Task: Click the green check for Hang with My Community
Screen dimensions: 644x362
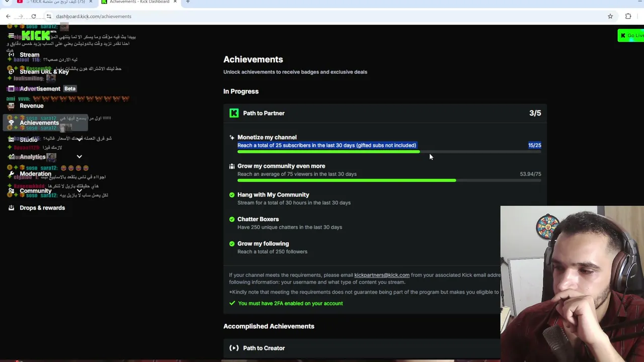Action: point(232,195)
